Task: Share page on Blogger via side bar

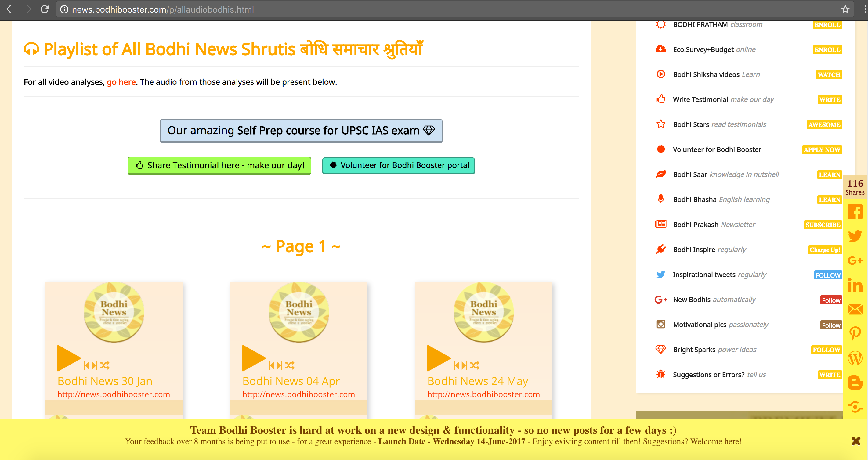Action: [855, 383]
